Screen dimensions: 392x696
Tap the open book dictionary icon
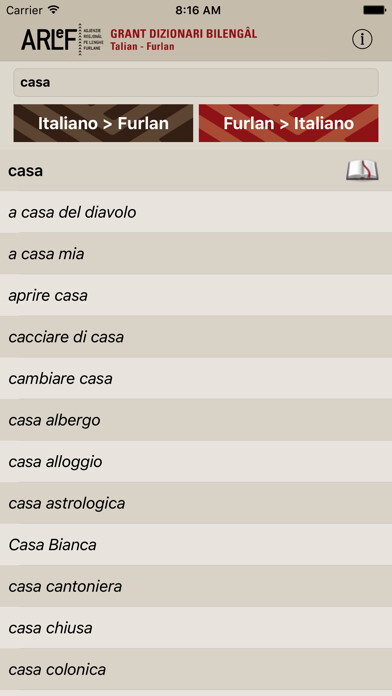pyautogui.click(x=362, y=170)
